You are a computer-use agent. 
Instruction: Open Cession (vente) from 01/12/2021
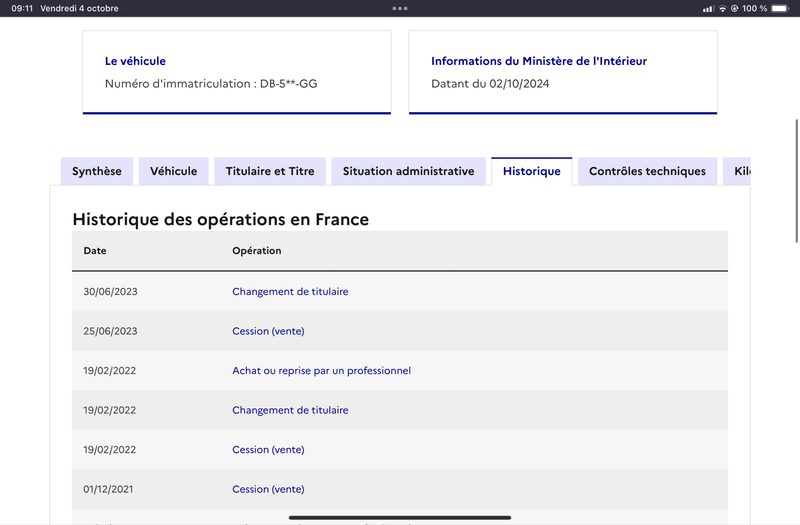(268, 489)
